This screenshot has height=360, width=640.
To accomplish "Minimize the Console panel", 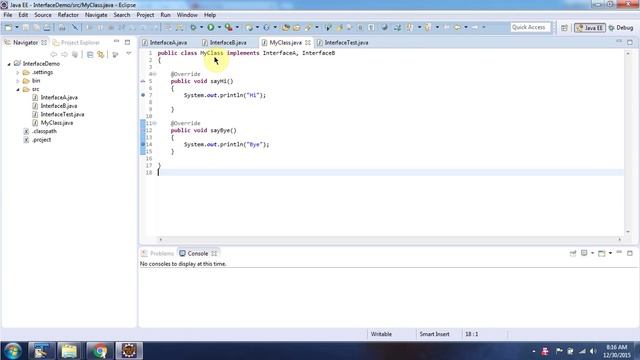I will click(619, 253).
